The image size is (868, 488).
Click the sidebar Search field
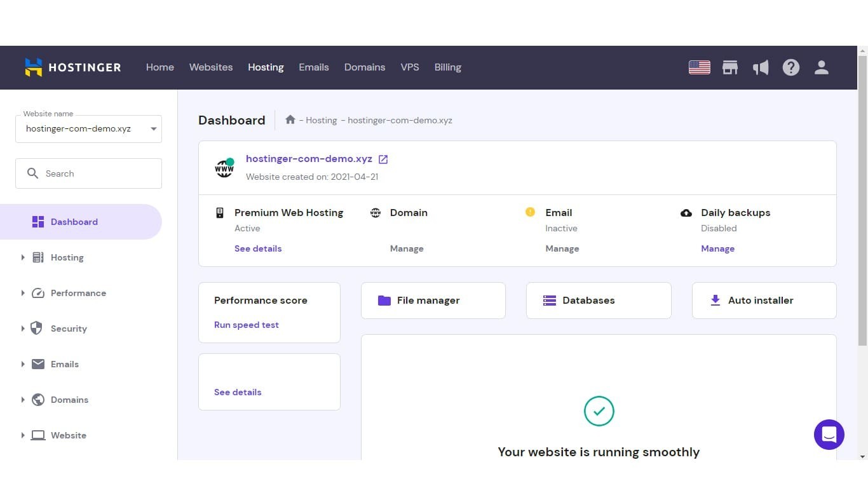(x=88, y=173)
